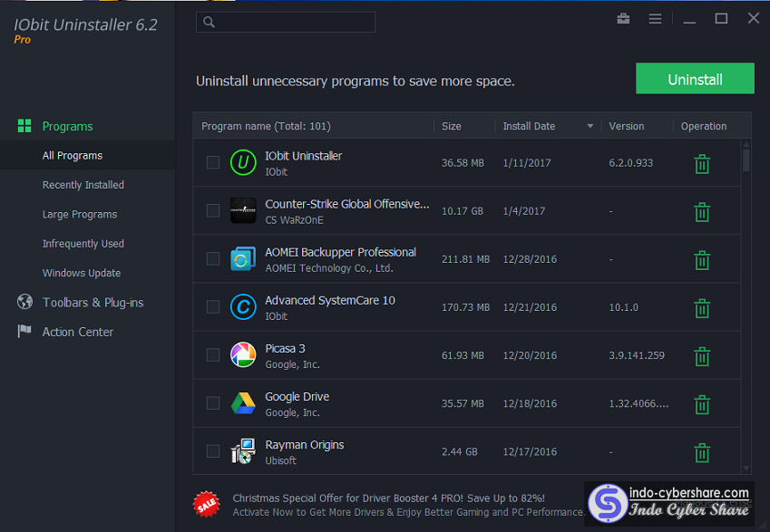Click the Picasa 3 program name

click(x=285, y=348)
